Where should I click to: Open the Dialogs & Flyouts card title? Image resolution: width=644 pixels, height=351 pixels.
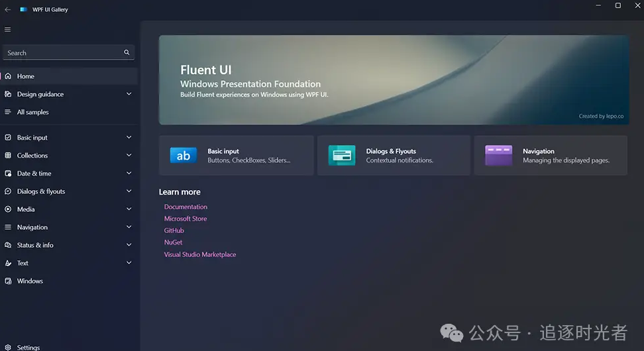point(391,151)
